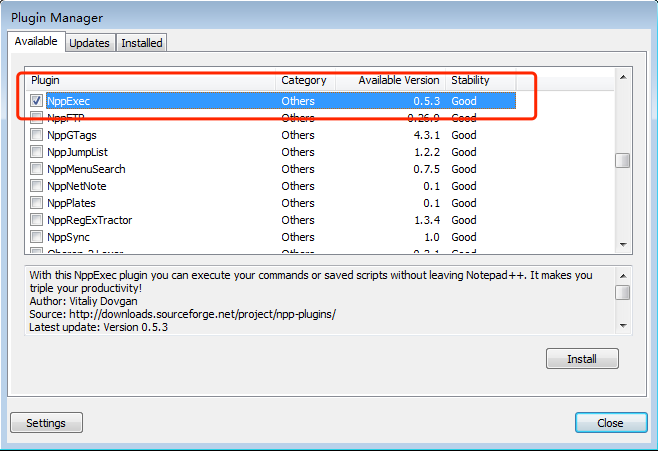Click plugin list scroll down arrow
The image size is (658, 452).
[623, 245]
